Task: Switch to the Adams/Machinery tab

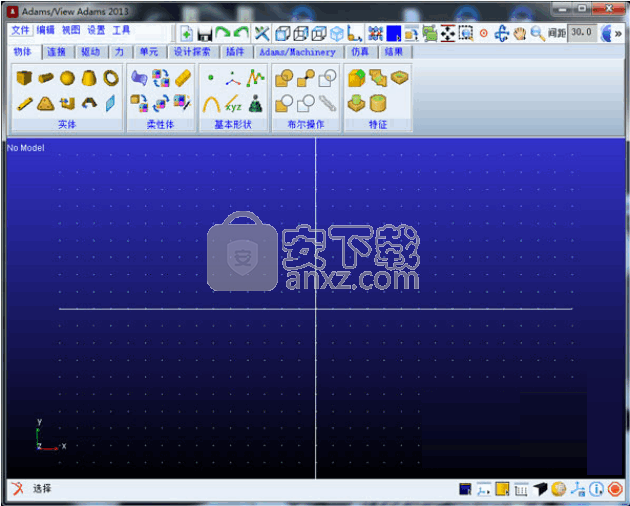Action: pyautogui.click(x=297, y=52)
